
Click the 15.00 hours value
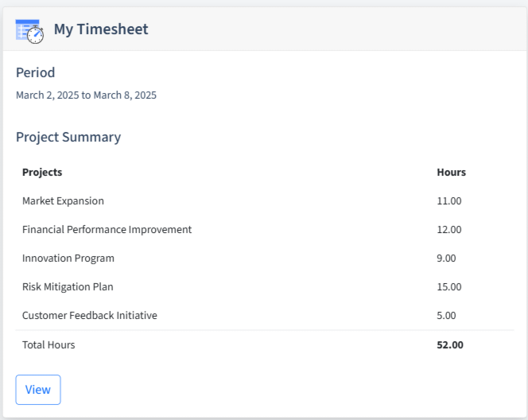(x=448, y=286)
